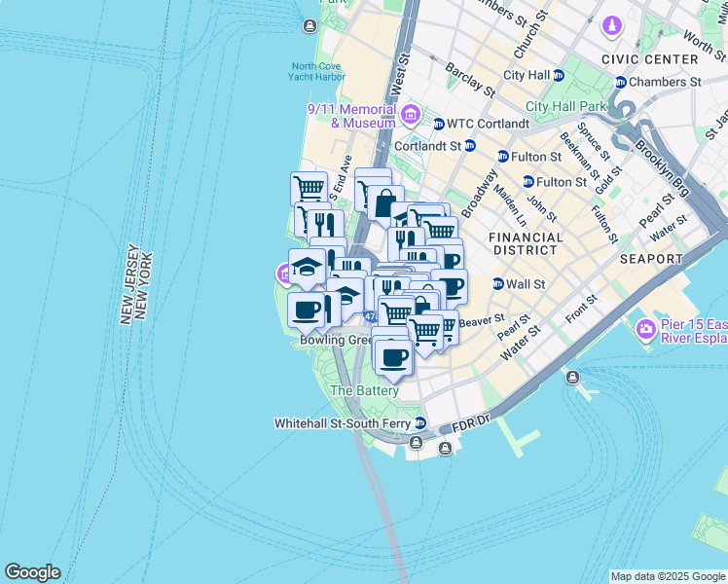This screenshot has height=584, width=728.
Task: Click coffee cup marker above The Battery
Action: coord(394,359)
